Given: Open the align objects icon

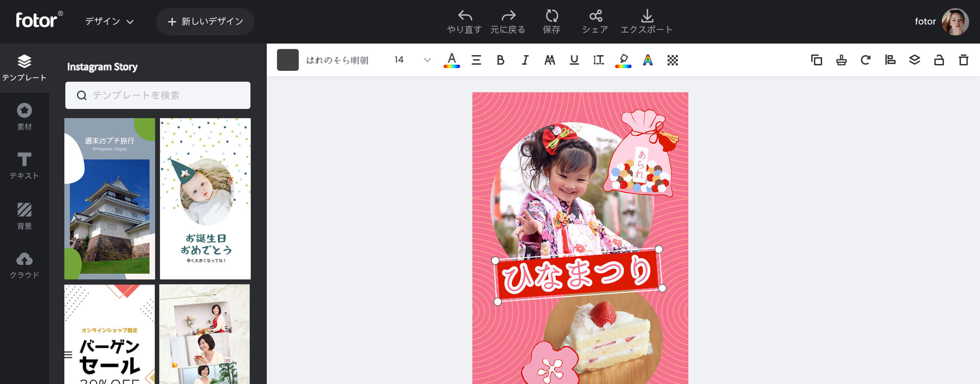Looking at the screenshot, I should (890, 60).
